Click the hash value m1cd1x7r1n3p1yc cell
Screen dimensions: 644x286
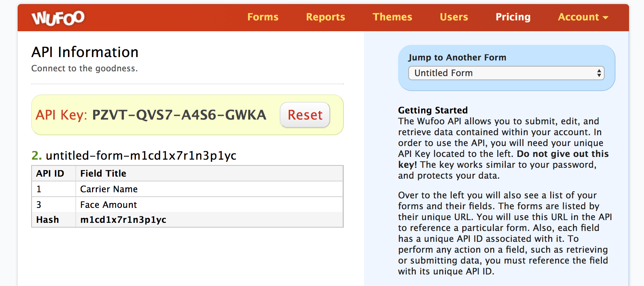(209, 220)
